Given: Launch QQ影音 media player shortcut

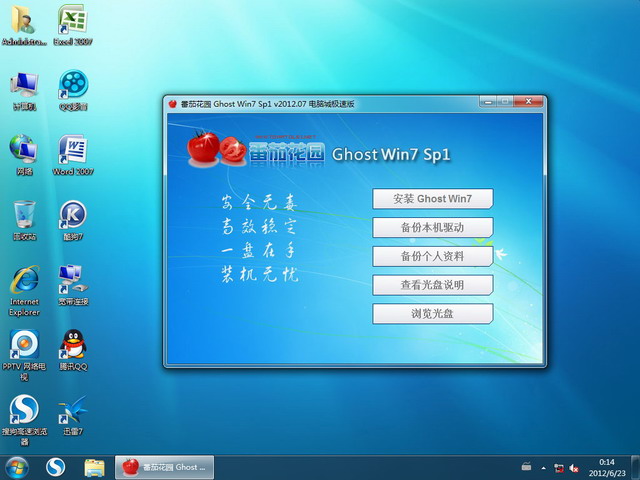Looking at the screenshot, I should coord(73,91).
